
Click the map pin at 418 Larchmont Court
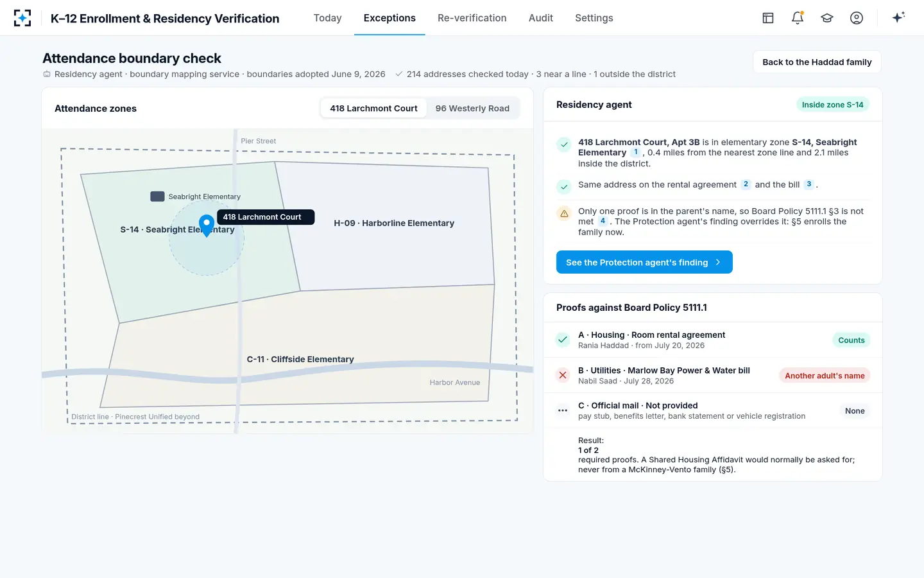coord(207,225)
